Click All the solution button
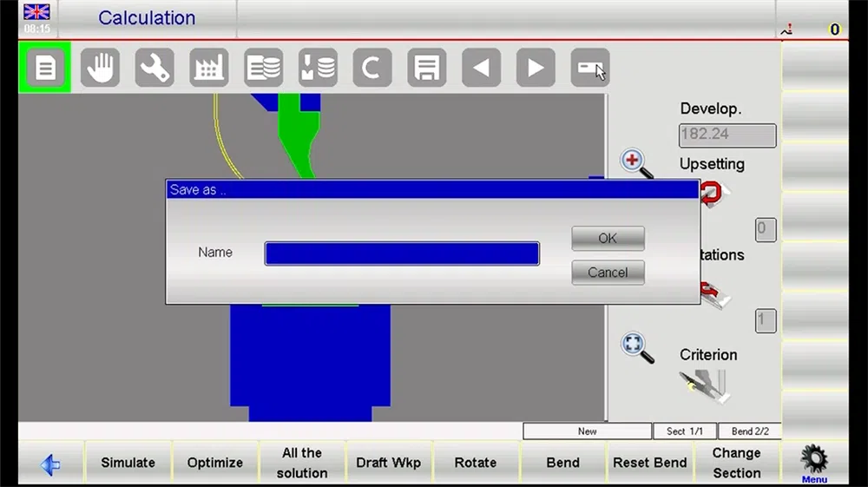Image resolution: width=868 pixels, height=487 pixels. click(x=302, y=463)
